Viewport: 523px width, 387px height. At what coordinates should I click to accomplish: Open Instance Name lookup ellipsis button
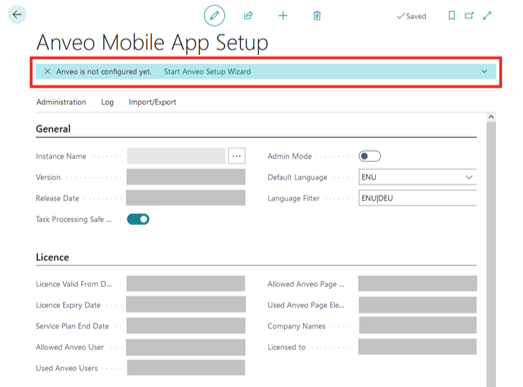(x=237, y=156)
